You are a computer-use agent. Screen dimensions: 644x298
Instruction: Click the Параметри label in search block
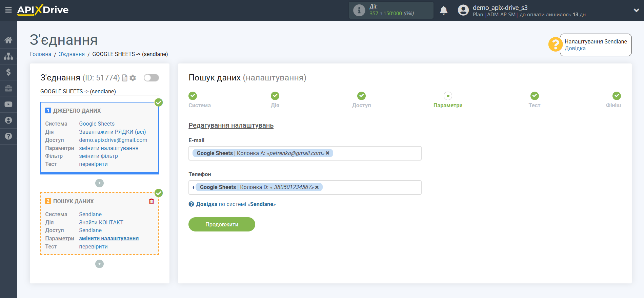tap(60, 239)
